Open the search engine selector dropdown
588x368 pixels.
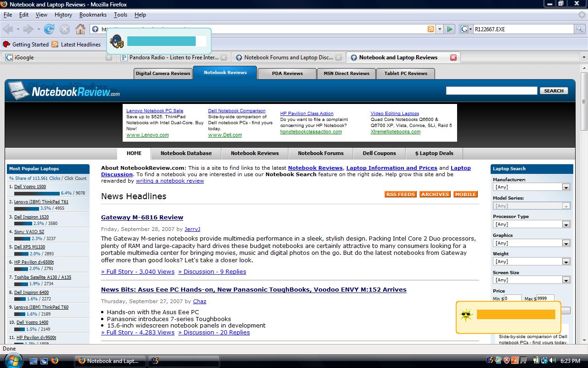pyautogui.click(x=467, y=29)
